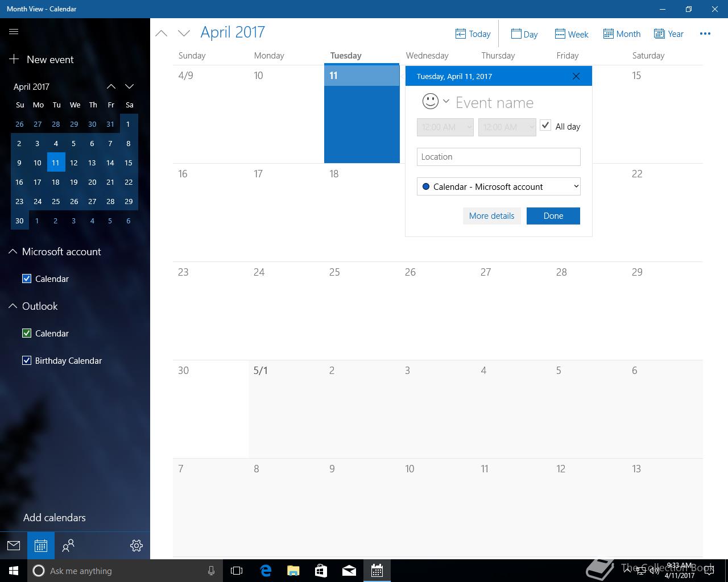Open the Windows Start menu

14,571
